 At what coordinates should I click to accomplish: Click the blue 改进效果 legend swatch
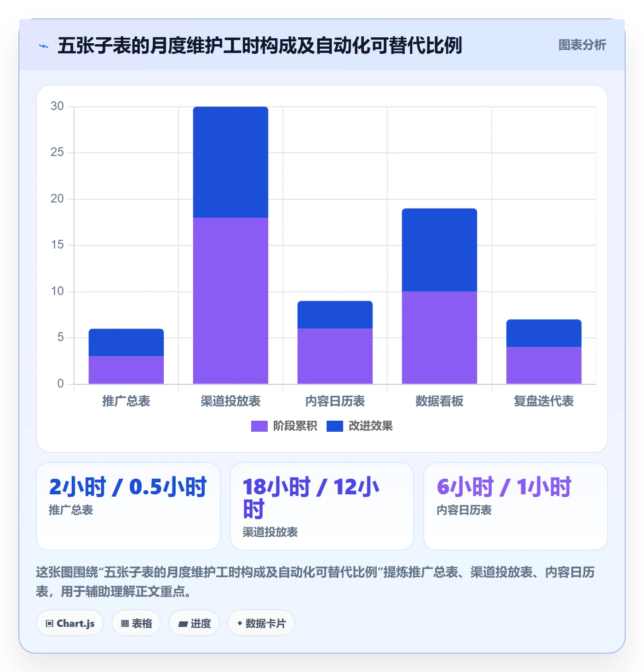[x=334, y=426]
